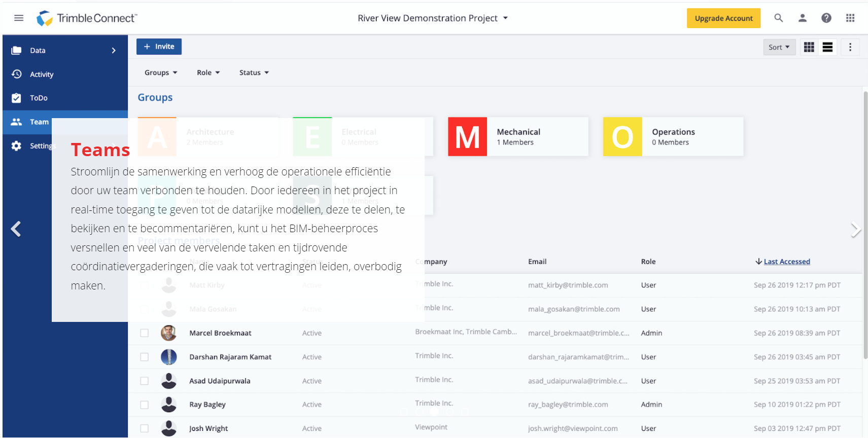Click the Email column header
Screen dimensions: 868x438
(x=537, y=262)
